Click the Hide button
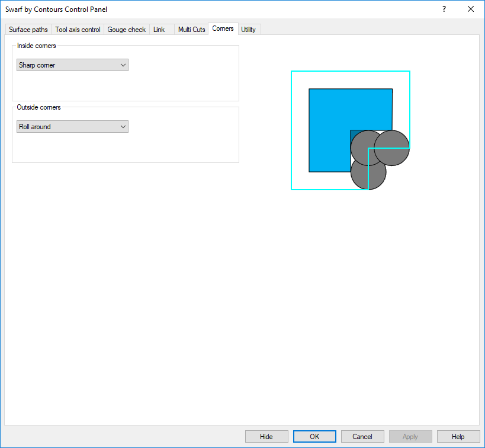This screenshot has width=485, height=448. tap(266, 437)
